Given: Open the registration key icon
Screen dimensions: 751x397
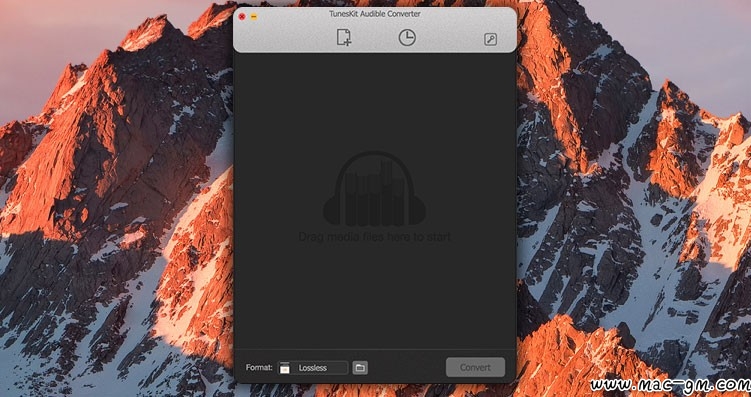Looking at the screenshot, I should click(490, 39).
